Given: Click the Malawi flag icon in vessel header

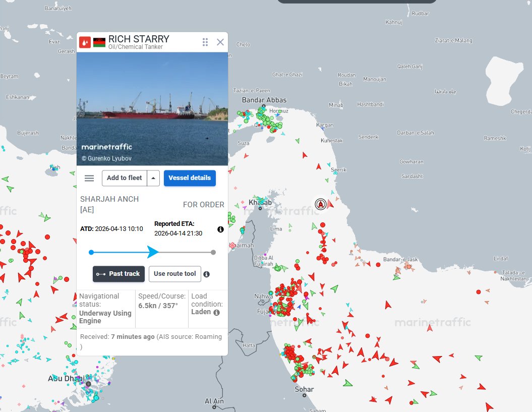Looking at the screenshot, I should point(99,42).
